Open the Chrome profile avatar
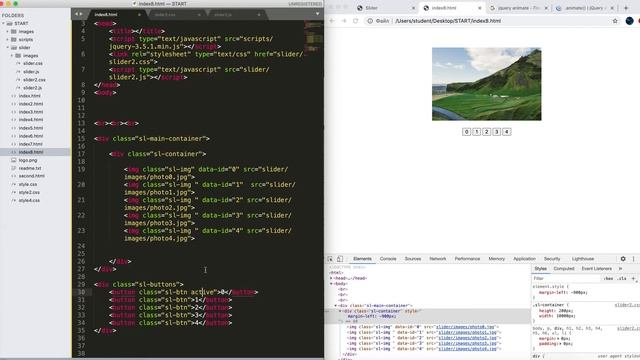The height and width of the screenshot is (360, 640). point(629,21)
